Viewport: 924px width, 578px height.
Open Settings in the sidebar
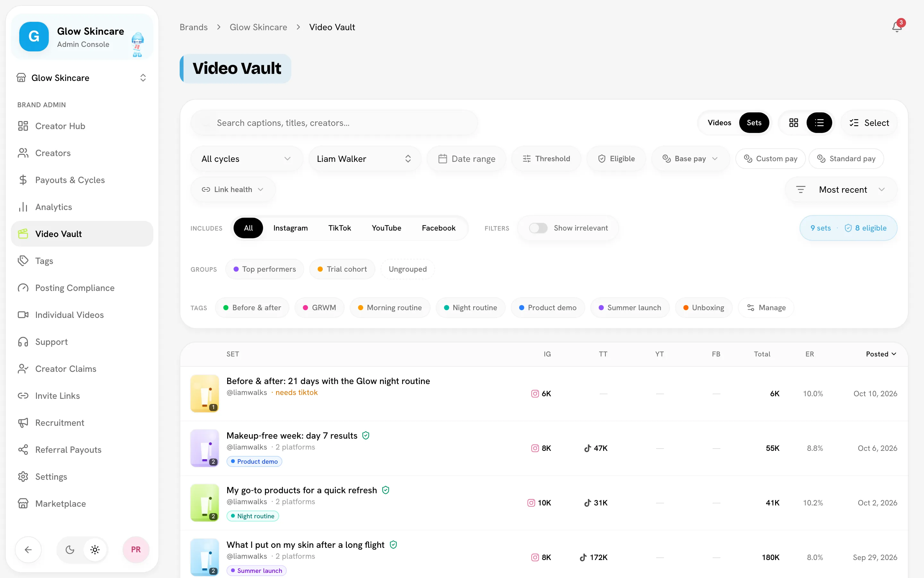[82, 477]
